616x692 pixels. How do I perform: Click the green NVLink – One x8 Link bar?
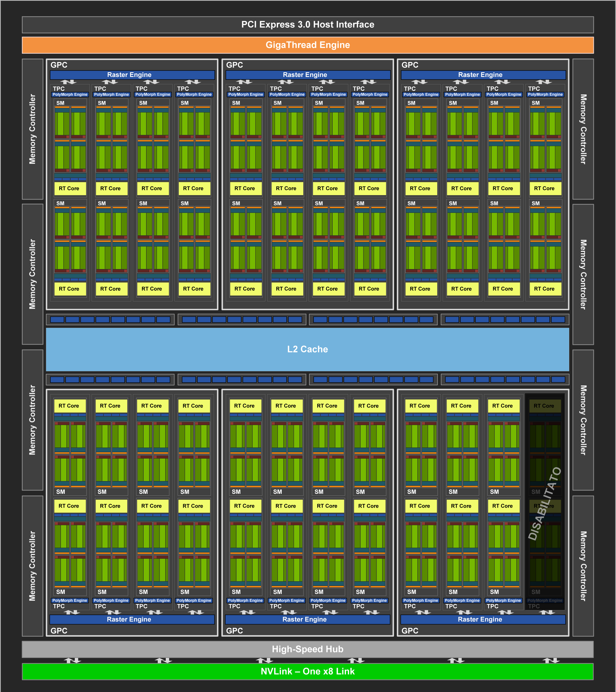click(x=308, y=671)
